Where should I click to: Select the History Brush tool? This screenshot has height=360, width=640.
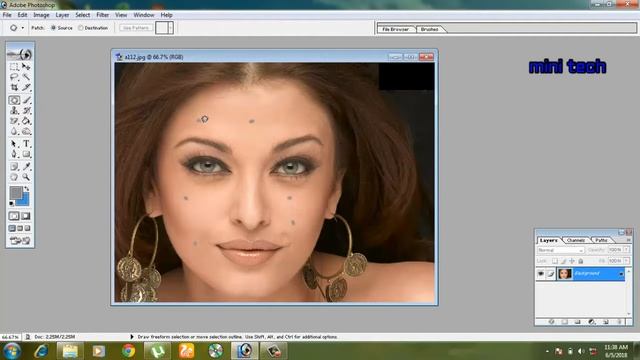[x=26, y=111]
